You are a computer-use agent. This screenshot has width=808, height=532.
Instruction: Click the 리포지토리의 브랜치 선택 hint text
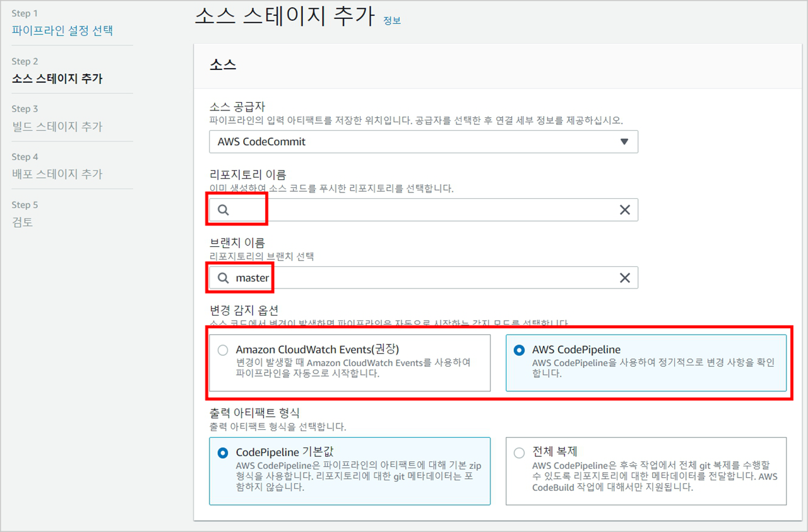click(x=261, y=256)
